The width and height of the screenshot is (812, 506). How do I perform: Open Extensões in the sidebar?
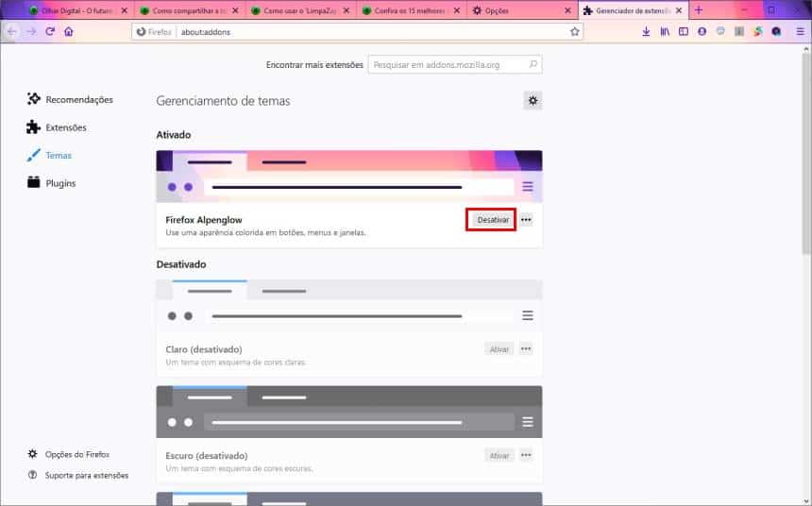[57, 127]
